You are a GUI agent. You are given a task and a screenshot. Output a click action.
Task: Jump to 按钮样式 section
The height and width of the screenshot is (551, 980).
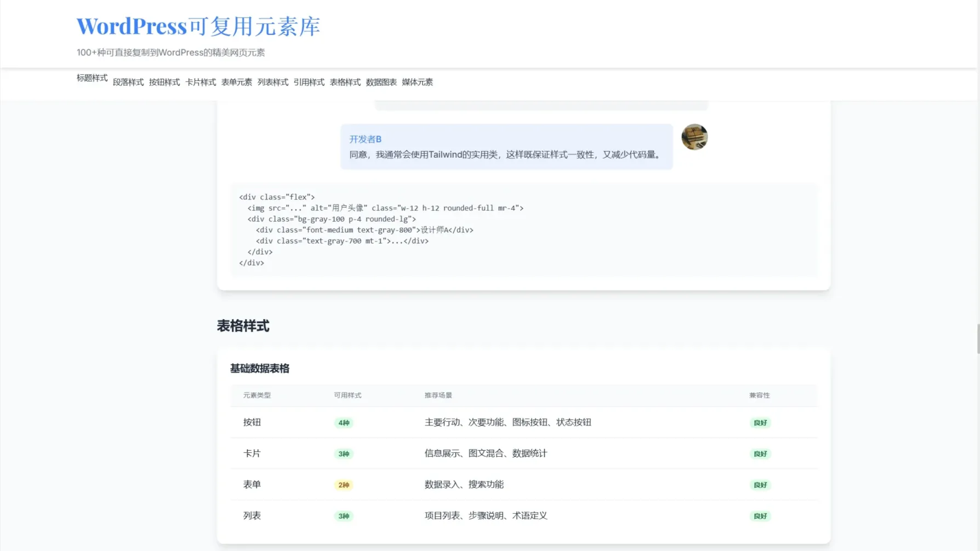(x=164, y=82)
